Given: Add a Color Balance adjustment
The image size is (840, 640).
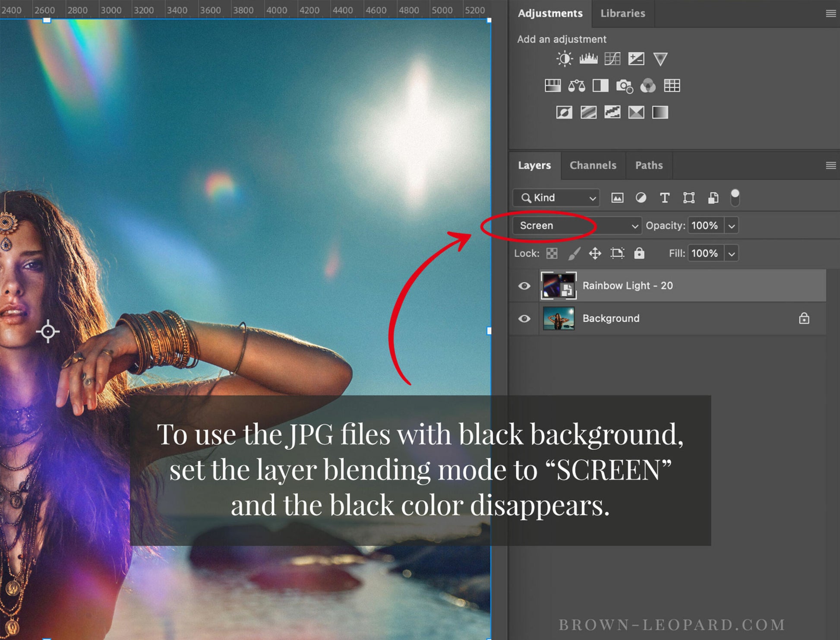Looking at the screenshot, I should coord(576,86).
